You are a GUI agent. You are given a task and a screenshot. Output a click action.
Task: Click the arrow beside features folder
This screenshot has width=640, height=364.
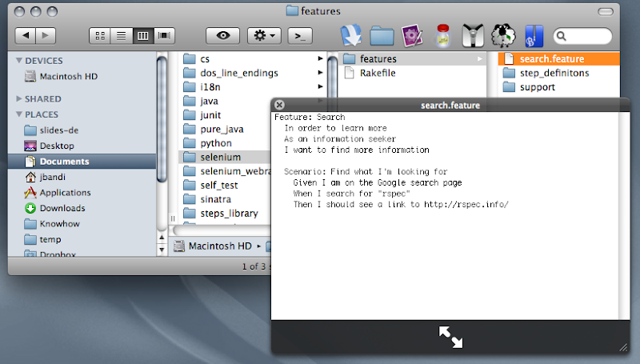click(x=479, y=58)
